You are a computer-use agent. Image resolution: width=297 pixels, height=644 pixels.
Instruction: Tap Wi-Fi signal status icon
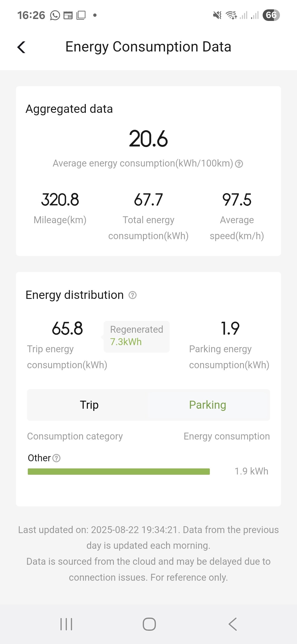[231, 15]
